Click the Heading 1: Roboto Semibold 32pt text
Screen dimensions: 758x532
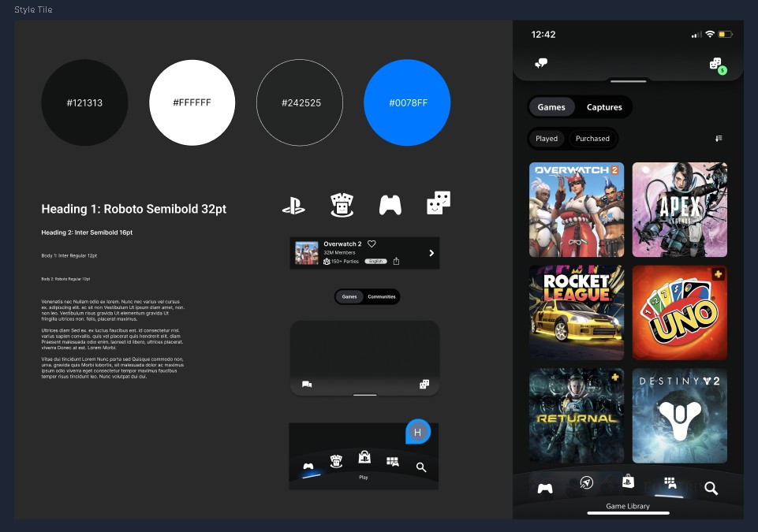(x=134, y=209)
